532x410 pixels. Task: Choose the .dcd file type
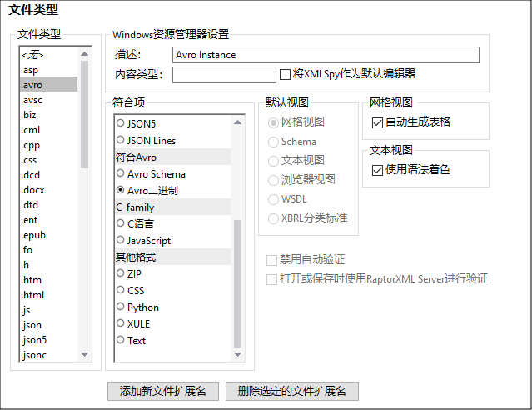[x=48, y=175]
